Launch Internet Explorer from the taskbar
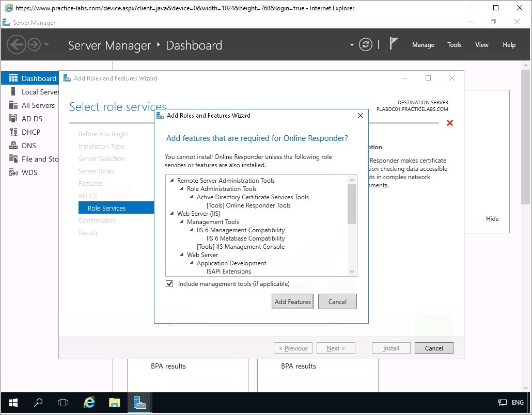The image size is (532, 415). coord(89,403)
